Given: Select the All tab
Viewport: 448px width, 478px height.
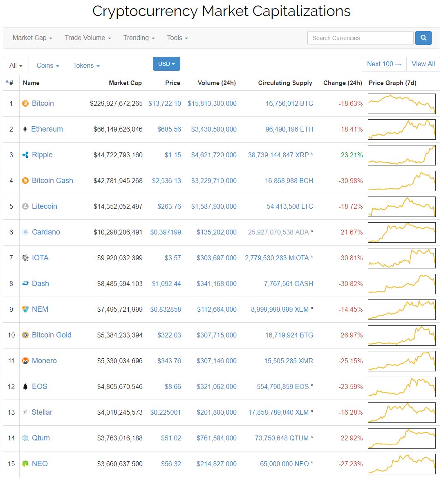Looking at the screenshot, I should [x=16, y=65].
